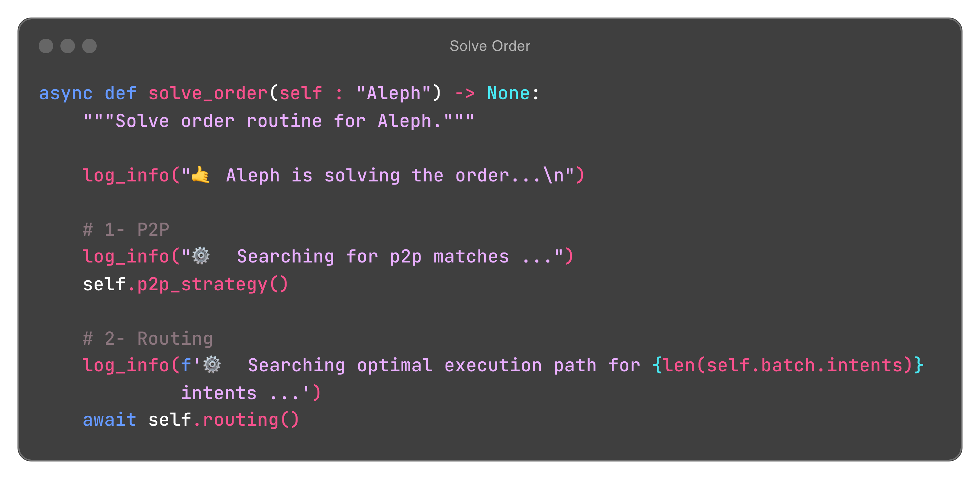Click the hand emoji before 'Aleph is solving'
This screenshot has height=479, width=980.
coord(201,175)
